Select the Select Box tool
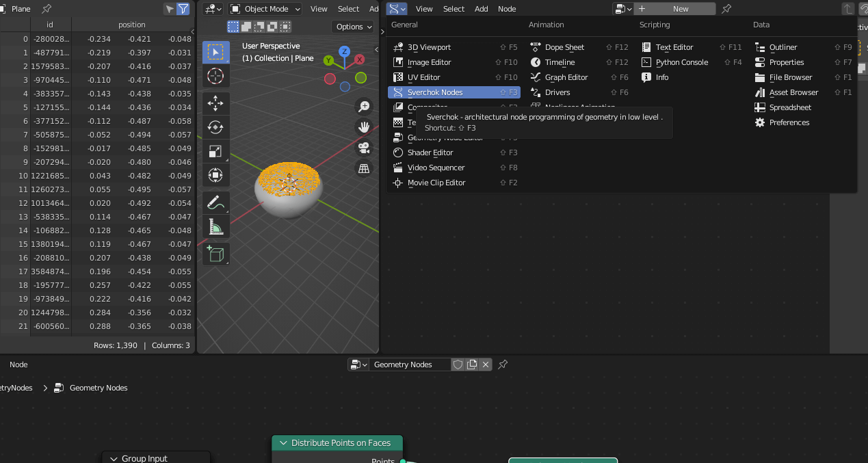 click(x=215, y=53)
